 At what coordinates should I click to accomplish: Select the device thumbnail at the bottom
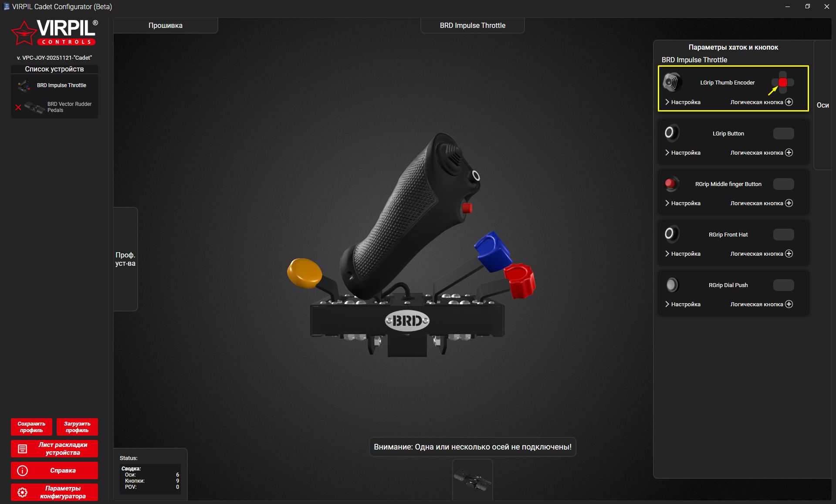pyautogui.click(x=472, y=481)
